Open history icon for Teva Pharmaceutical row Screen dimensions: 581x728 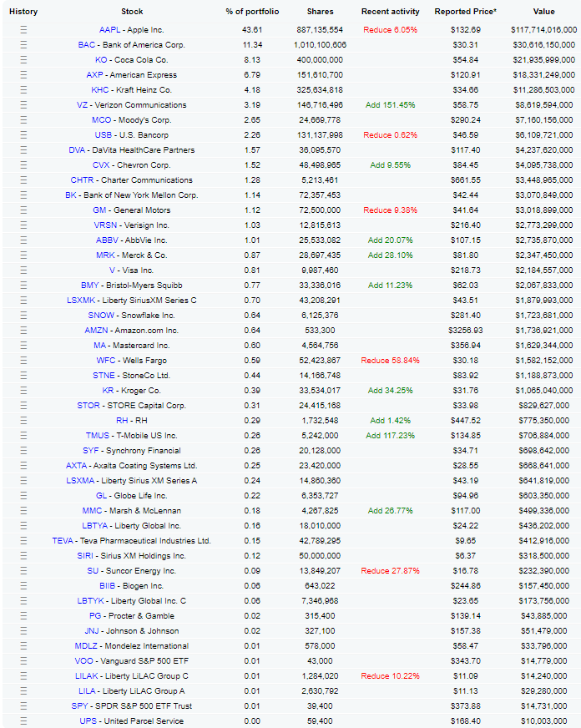coord(23,541)
